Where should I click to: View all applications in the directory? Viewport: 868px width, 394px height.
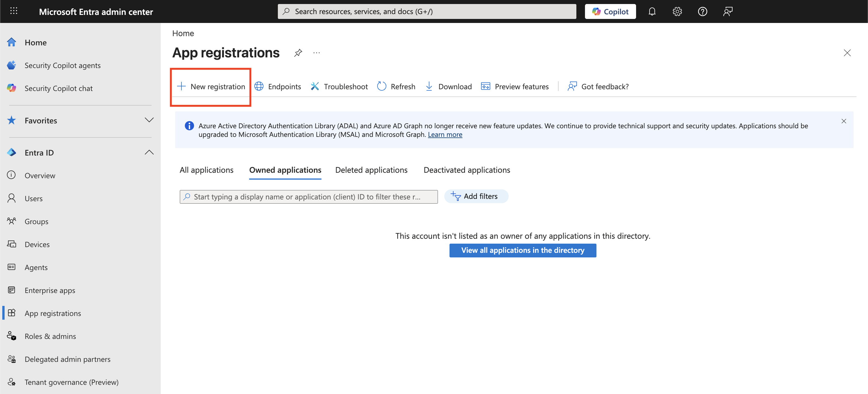click(523, 250)
